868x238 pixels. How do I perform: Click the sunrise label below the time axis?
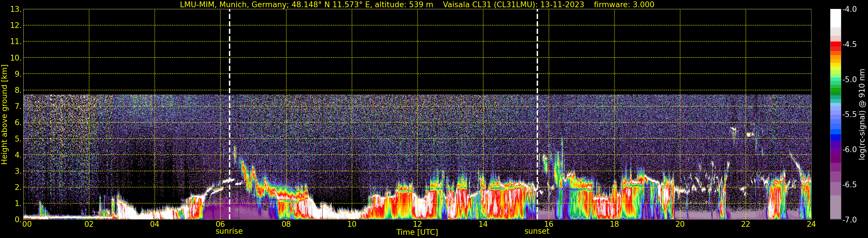click(229, 231)
